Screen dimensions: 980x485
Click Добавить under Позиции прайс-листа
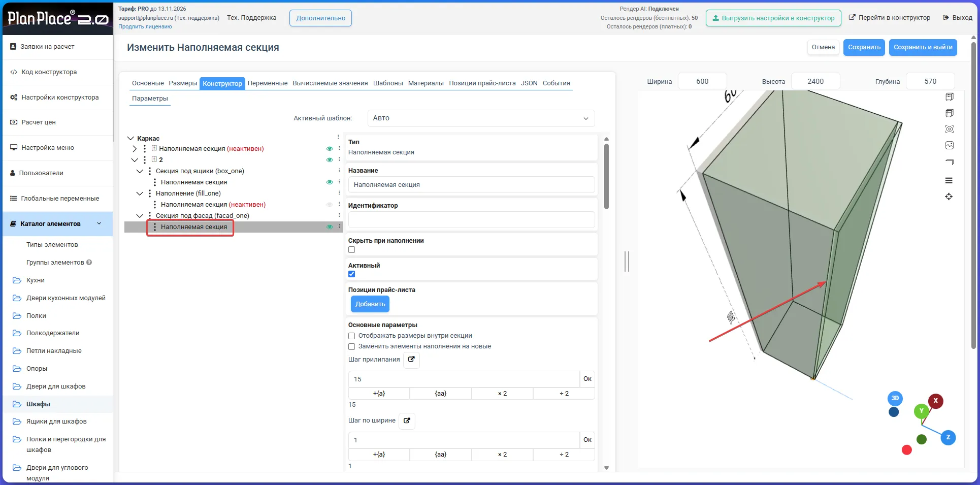(370, 304)
